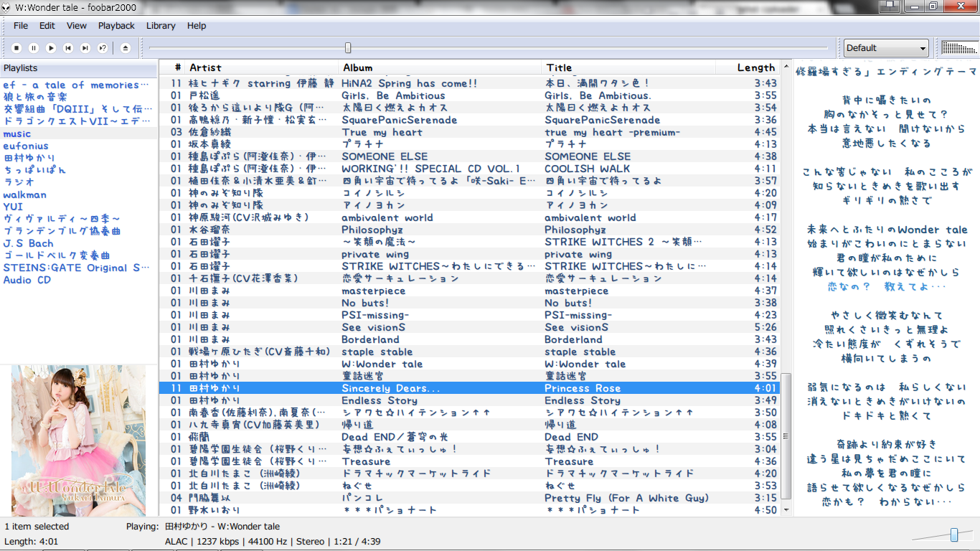Select the 'STEINS;GATE Original S…' playlist

click(x=76, y=268)
